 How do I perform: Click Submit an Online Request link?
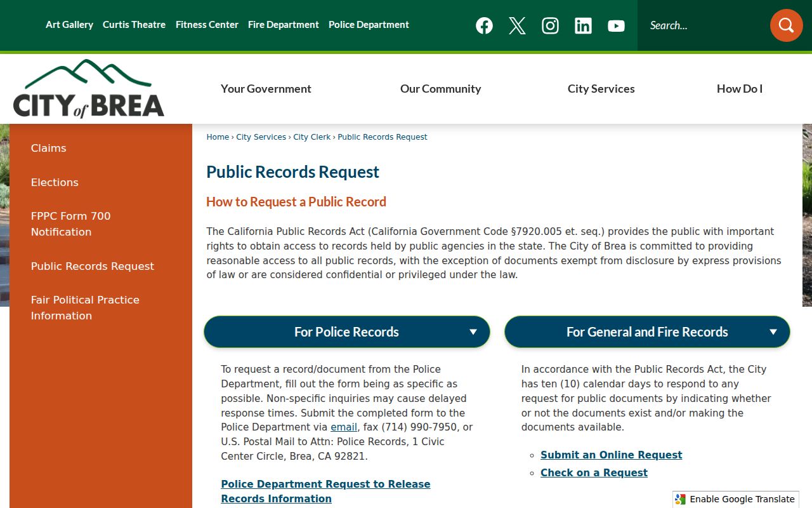click(611, 455)
